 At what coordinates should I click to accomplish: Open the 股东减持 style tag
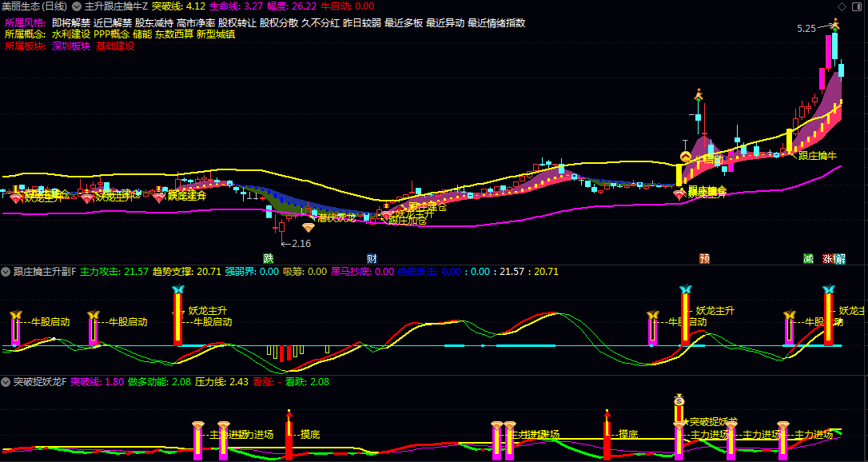pos(154,23)
